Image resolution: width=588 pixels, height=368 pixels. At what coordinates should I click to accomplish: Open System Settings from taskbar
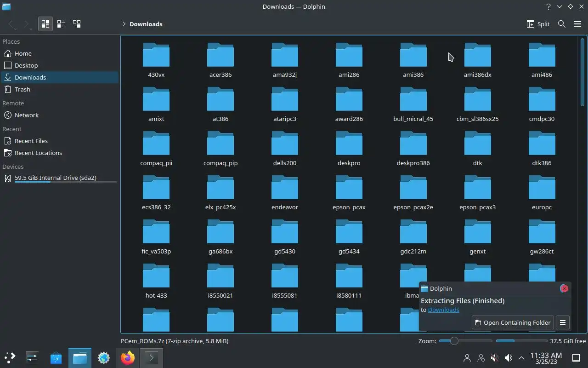(32, 357)
